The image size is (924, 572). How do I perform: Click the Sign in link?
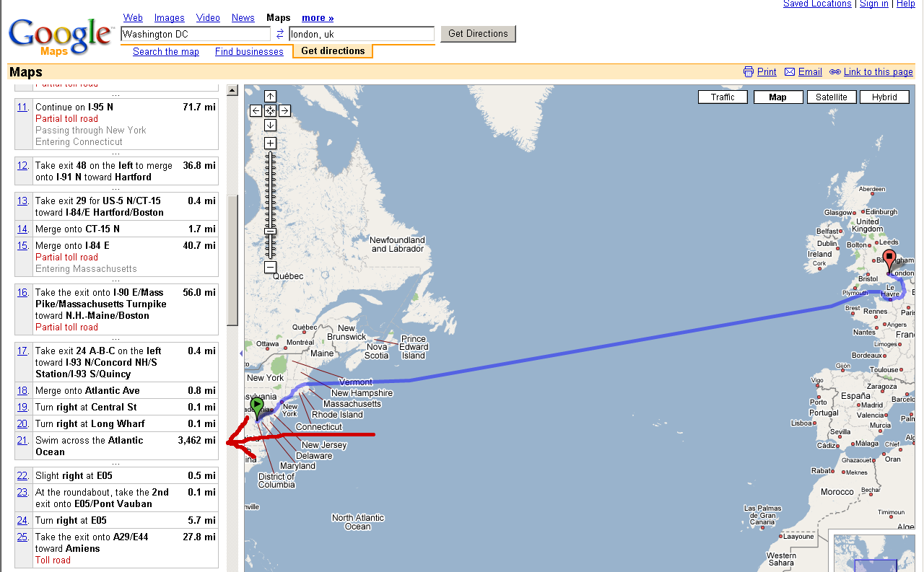tap(874, 4)
